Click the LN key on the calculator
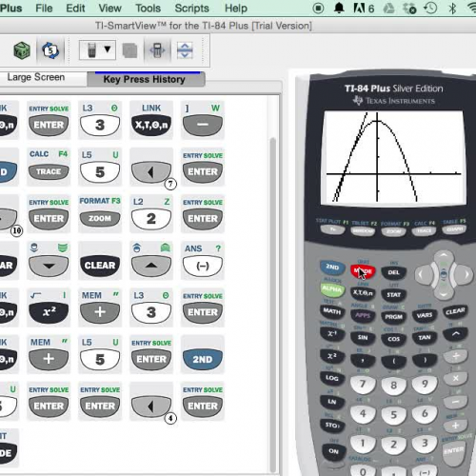Viewport: 476px width, 476px height. click(332, 402)
